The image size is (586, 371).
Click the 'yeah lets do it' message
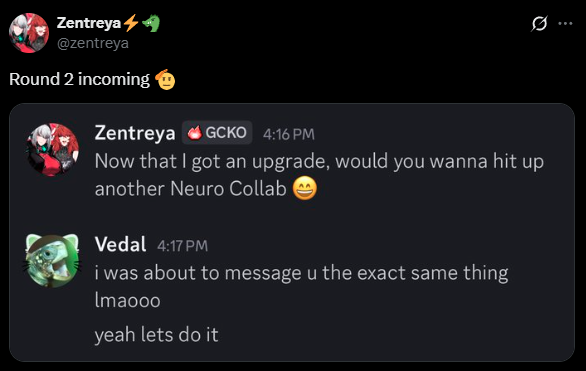coord(156,334)
